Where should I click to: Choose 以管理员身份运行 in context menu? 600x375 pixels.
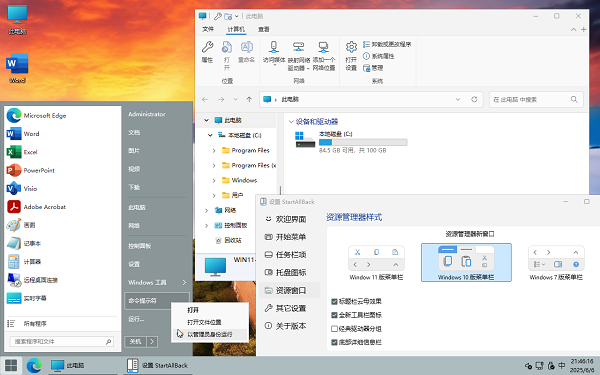click(x=210, y=334)
